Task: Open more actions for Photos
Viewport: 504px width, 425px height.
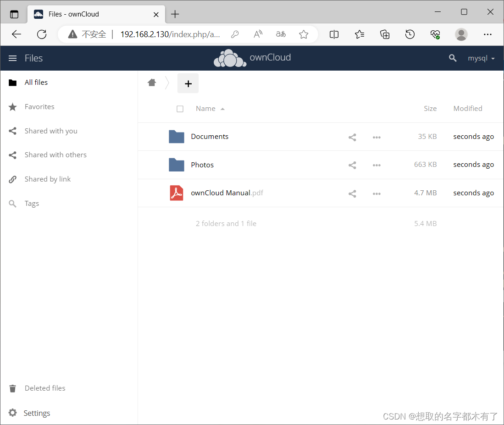Action: click(377, 166)
